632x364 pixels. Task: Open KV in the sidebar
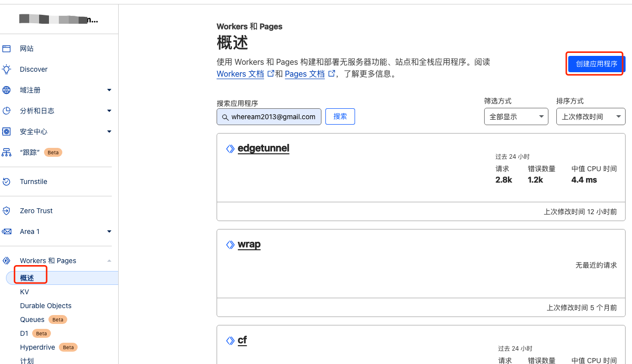tap(25, 292)
